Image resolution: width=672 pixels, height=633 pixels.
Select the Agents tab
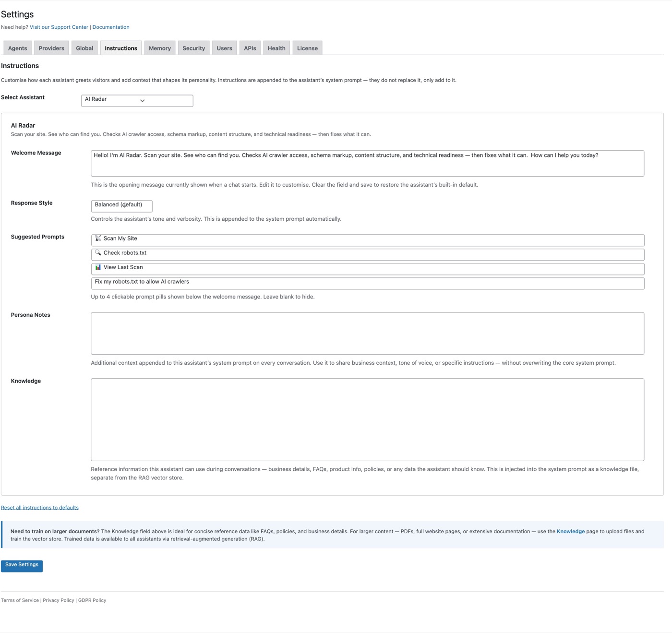[17, 48]
